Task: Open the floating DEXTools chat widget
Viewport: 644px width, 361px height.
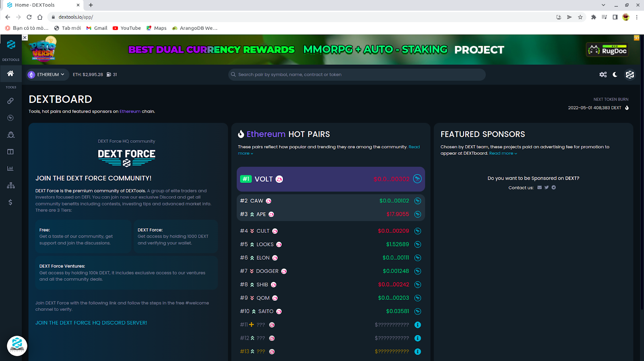Action: 17,346
